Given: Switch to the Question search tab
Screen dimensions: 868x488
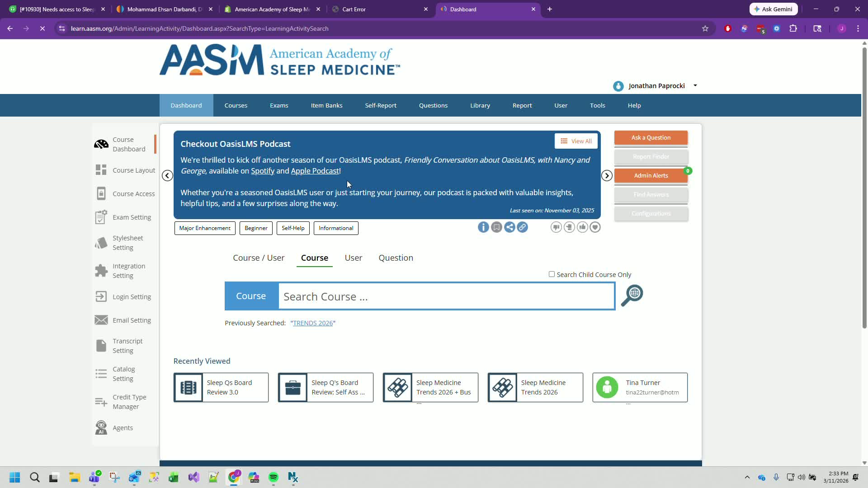Looking at the screenshot, I should (396, 258).
